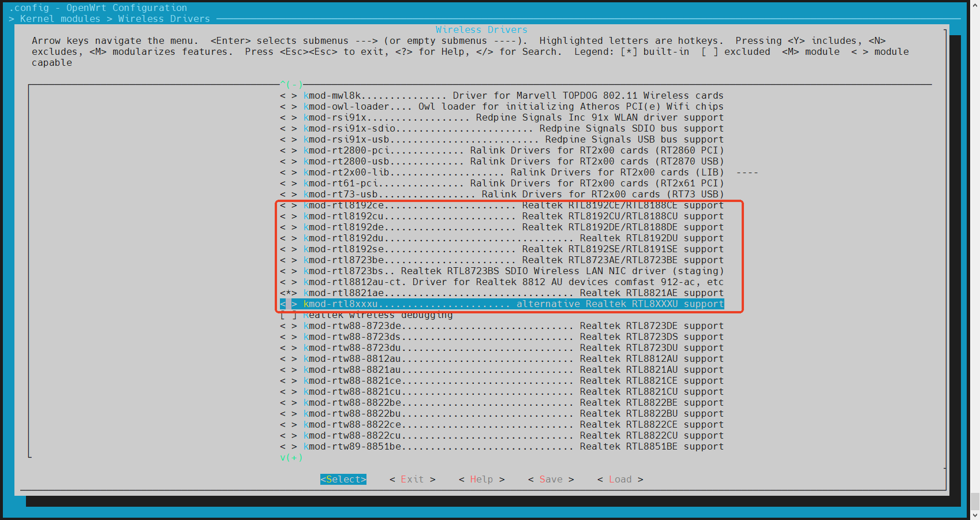Click the Save button
This screenshot has height=520, width=980.
click(551, 479)
